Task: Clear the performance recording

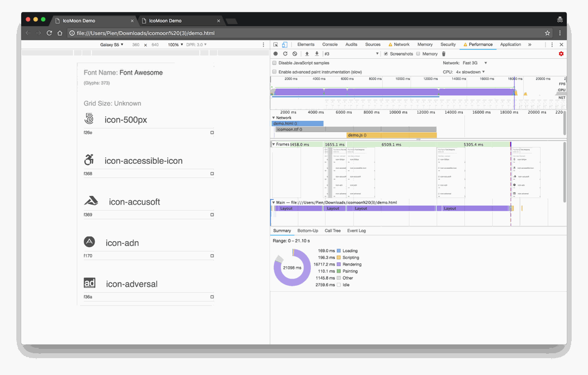Action: tap(295, 54)
